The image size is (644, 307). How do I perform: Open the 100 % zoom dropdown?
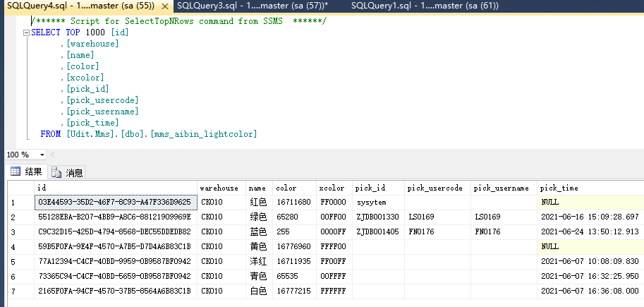coord(35,155)
